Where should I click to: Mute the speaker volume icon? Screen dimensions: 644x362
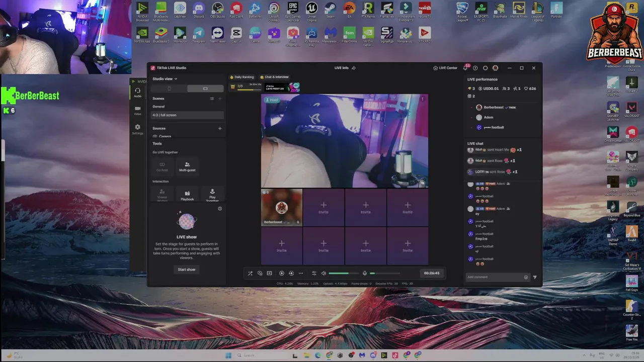pos(324,274)
